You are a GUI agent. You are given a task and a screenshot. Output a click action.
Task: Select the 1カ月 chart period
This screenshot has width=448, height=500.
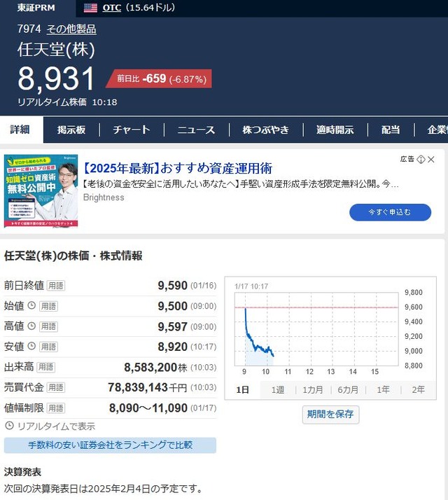(313, 389)
